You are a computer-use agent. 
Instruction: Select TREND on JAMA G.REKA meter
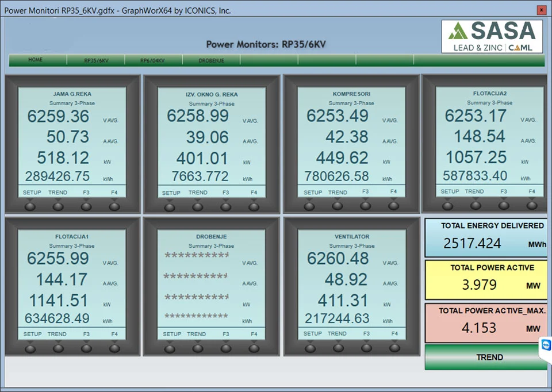57,193
